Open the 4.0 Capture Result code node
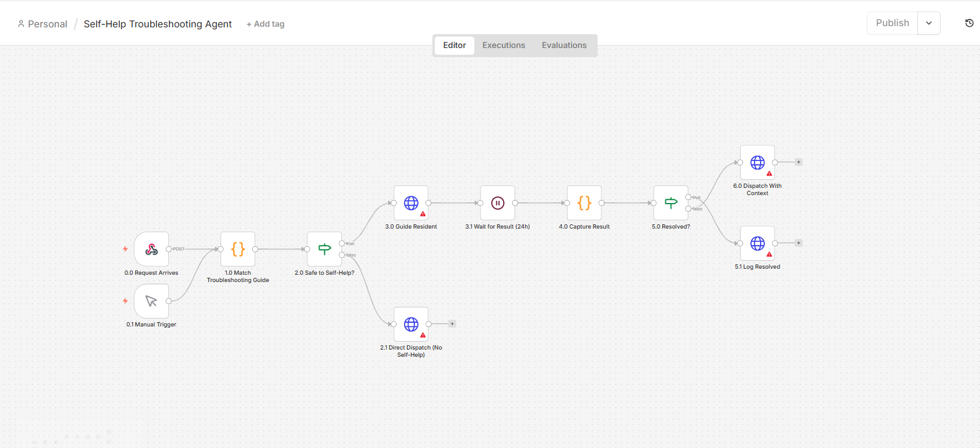The height and width of the screenshot is (448, 980). click(x=584, y=203)
